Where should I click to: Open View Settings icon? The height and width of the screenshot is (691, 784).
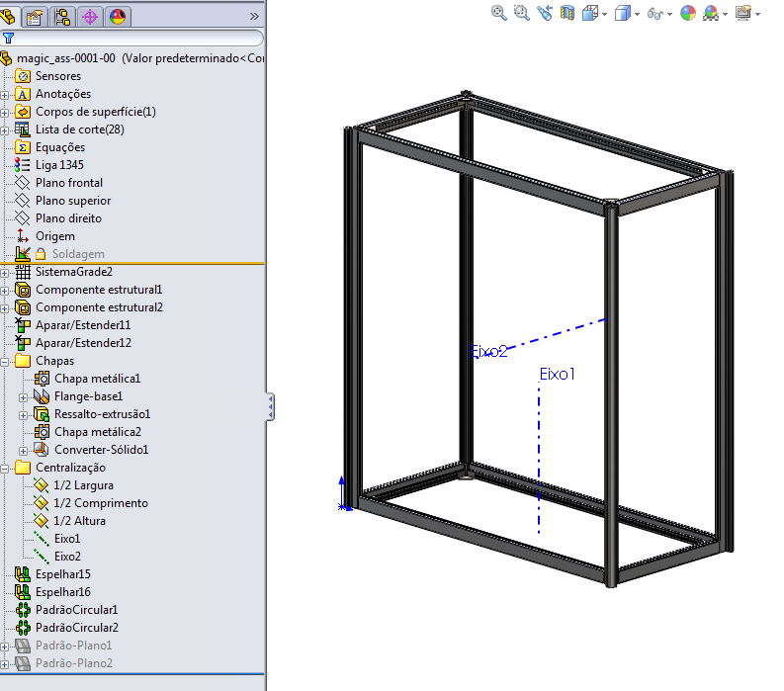coord(743,13)
